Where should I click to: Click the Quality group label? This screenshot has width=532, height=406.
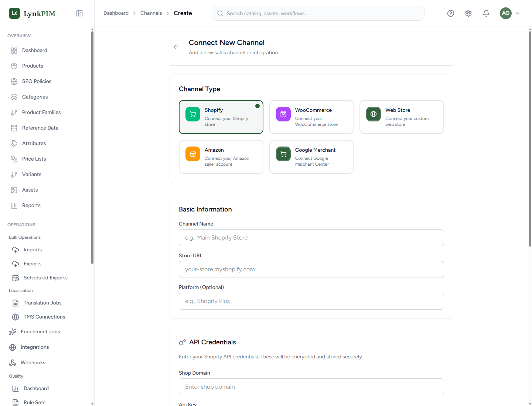16,376
